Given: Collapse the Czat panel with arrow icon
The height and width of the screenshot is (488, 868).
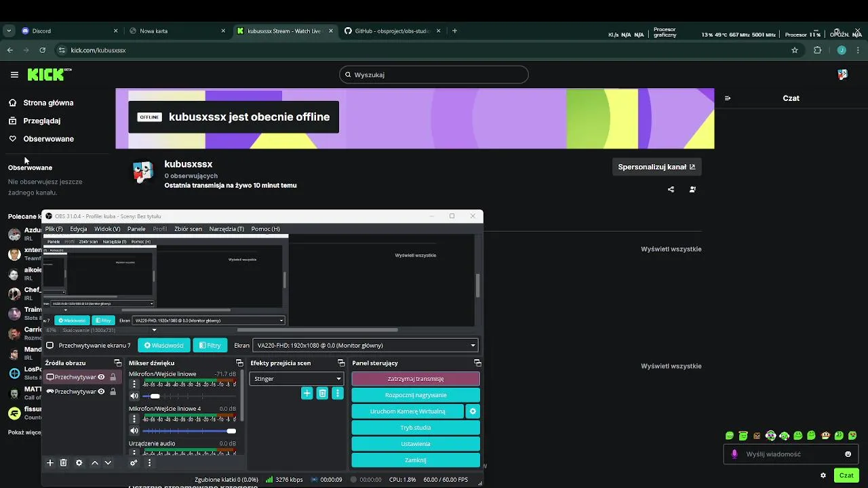Looking at the screenshot, I should pos(728,98).
